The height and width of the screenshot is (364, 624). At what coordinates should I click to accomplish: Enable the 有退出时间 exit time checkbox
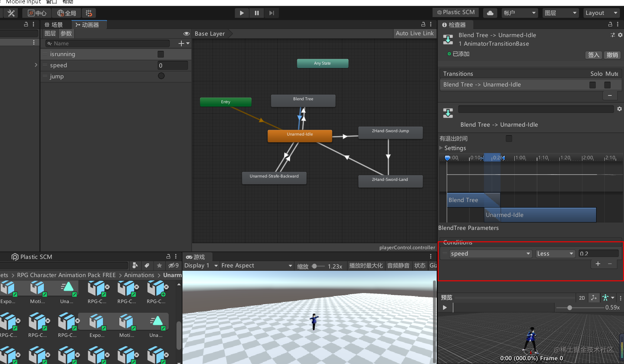[x=509, y=139]
